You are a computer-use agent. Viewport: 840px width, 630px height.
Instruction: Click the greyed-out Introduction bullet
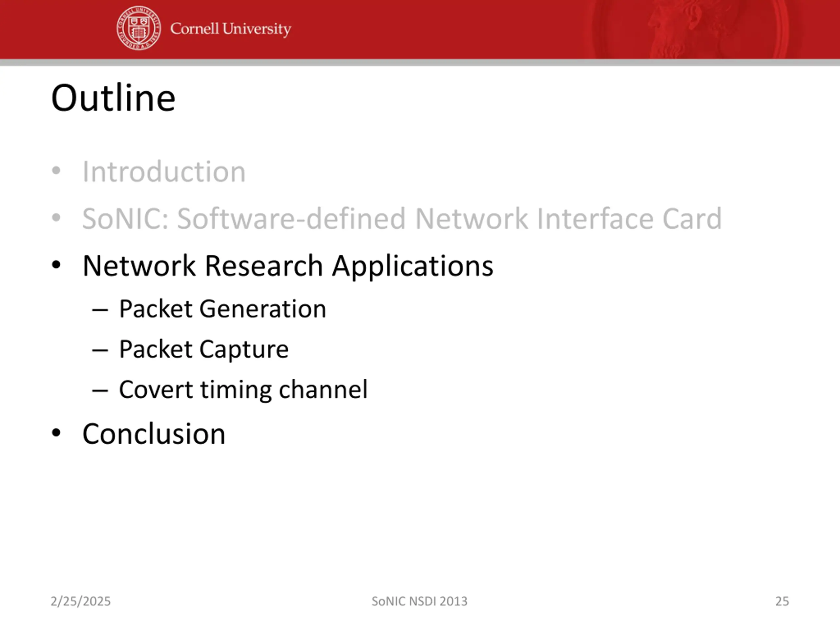point(164,172)
